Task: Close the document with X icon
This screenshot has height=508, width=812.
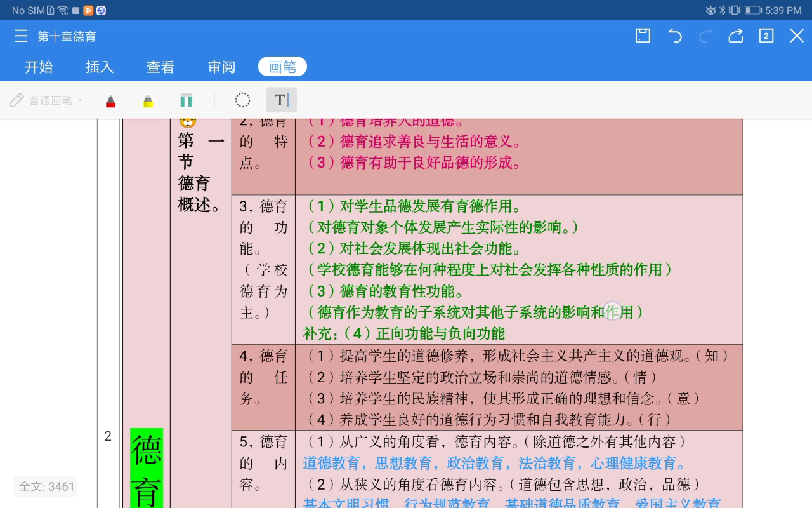Action: (x=797, y=36)
